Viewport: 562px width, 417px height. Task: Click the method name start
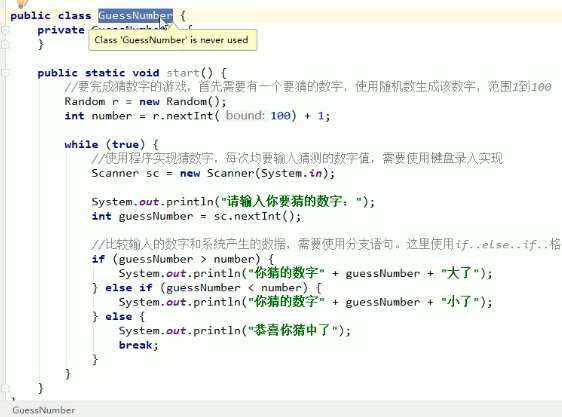[x=183, y=73]
